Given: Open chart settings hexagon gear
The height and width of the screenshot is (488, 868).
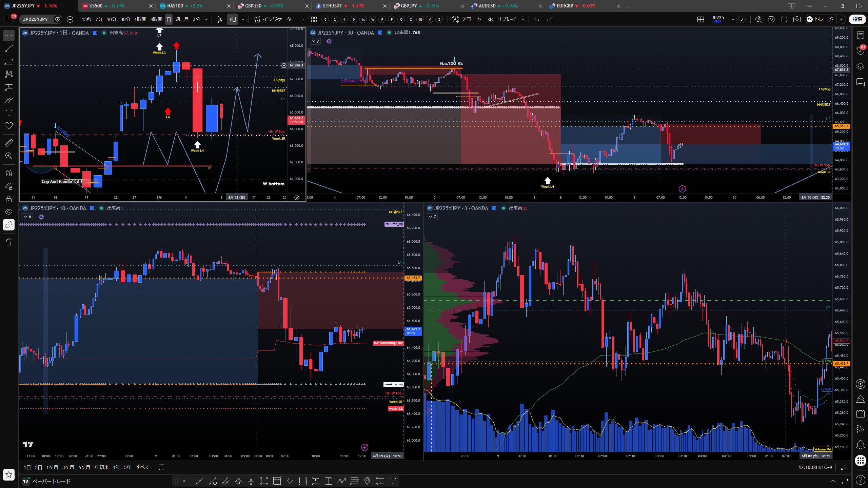Looking at the screenshot, I should click(771, 19).
